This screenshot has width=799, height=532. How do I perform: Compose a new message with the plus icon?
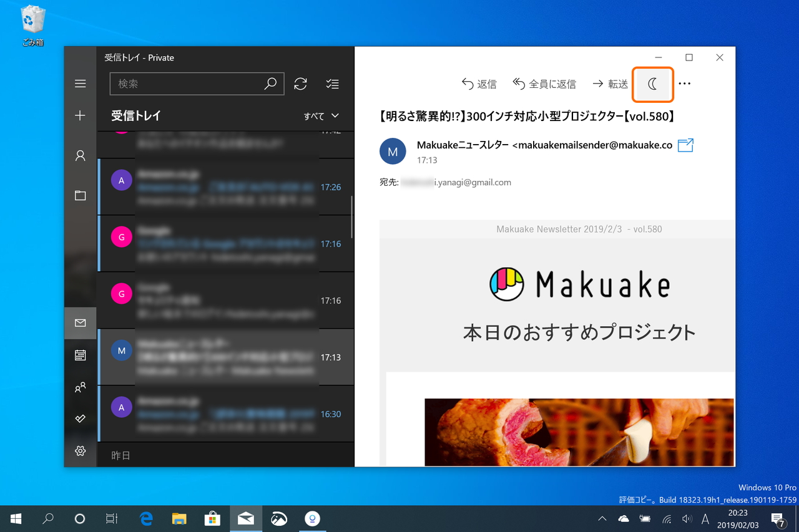pyautogui.click(x=80, y=115)
